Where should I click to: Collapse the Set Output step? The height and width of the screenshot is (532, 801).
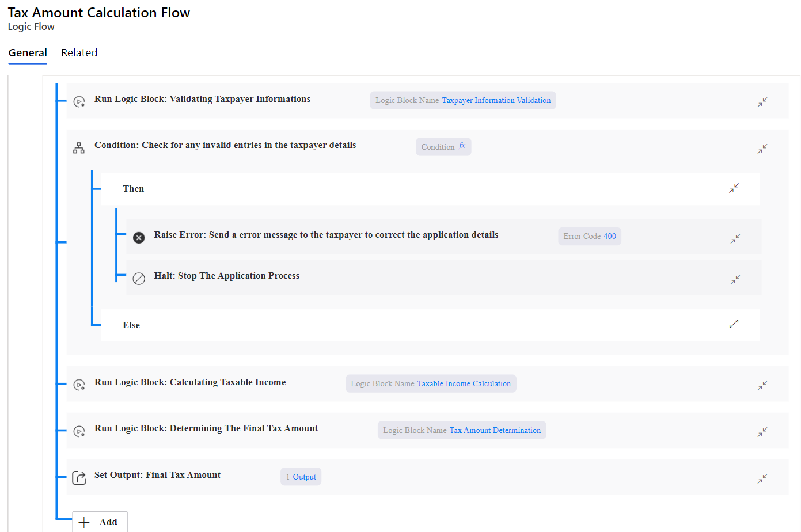[x=762, y=478]
